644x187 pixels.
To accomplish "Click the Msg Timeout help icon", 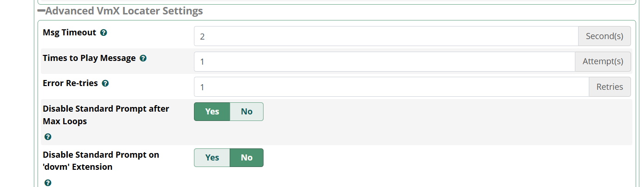I will [x=104, y=33].
